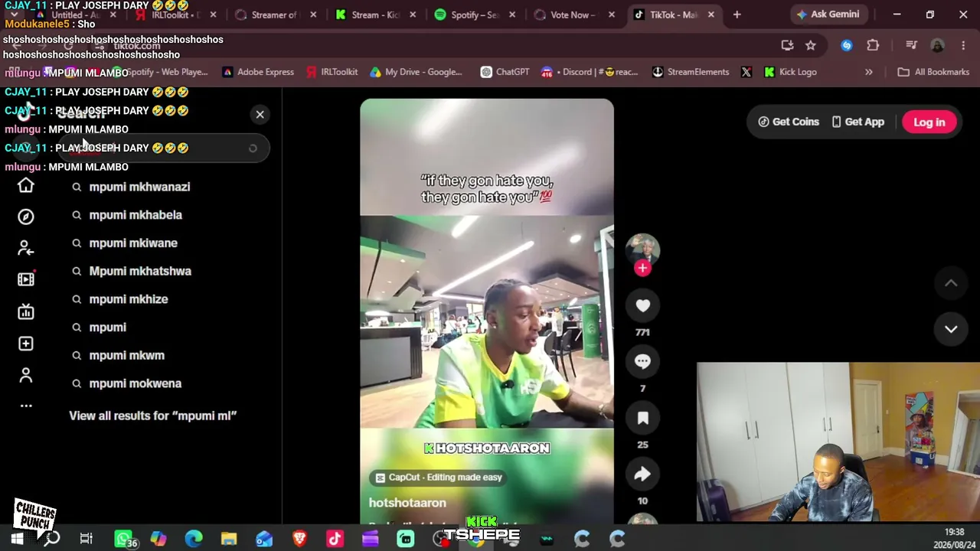
Task: Open the My Drive - Google bookmark
Action: pyautogui.click(x=416, y=72)
